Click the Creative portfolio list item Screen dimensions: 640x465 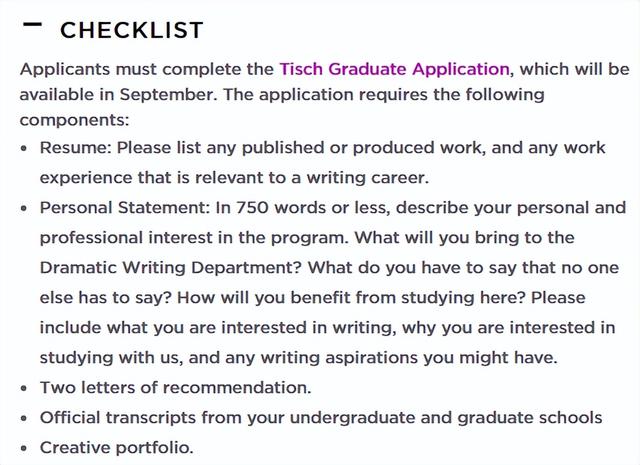coord(116,448)
